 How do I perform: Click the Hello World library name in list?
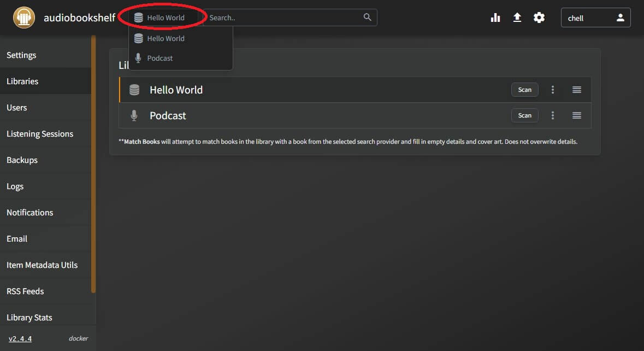pos(176,90)
